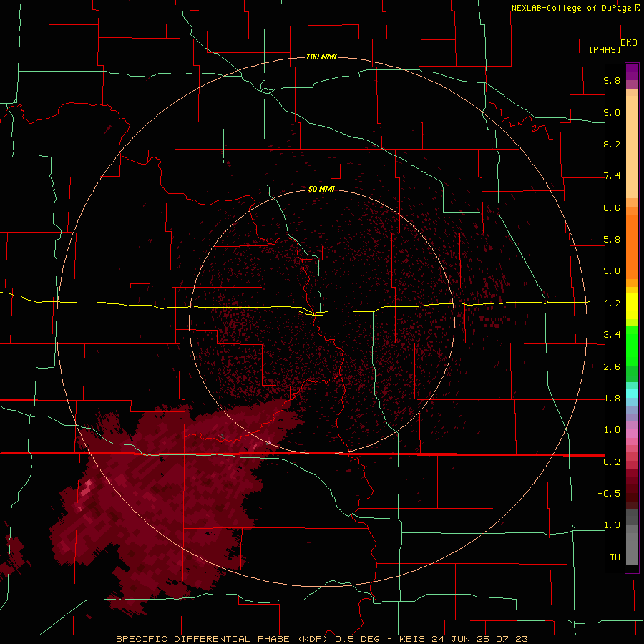644x644 pixels.
Task: Pick the pink band of the color scale
Action: (632, 434)
